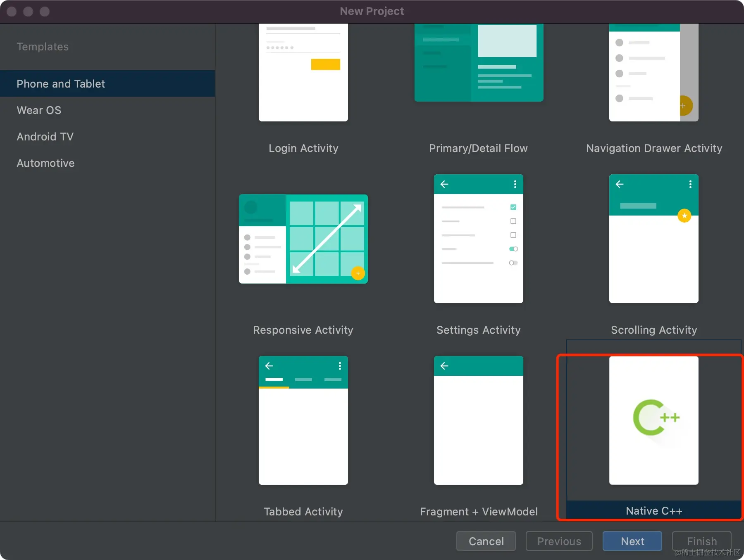Select the Primary/Detail Flow template preview
Image resolution: width=744 pixels, height=560 pixels.
point(479,62)
